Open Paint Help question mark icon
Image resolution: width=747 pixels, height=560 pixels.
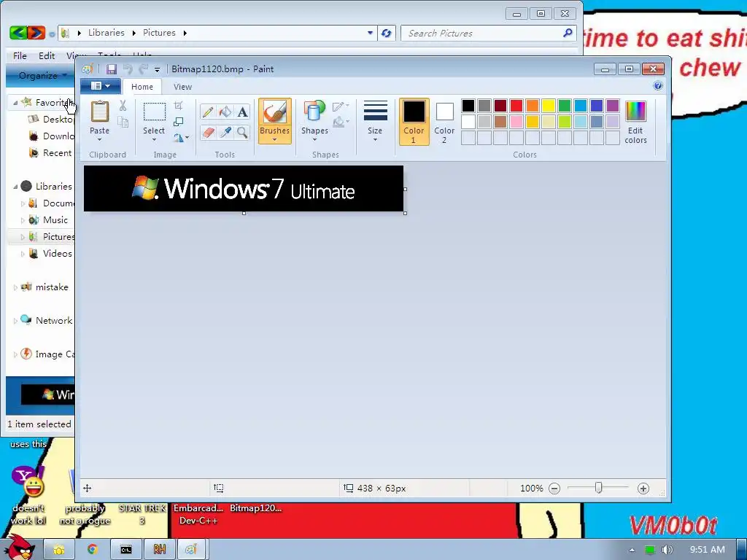(x=658, y=86)
